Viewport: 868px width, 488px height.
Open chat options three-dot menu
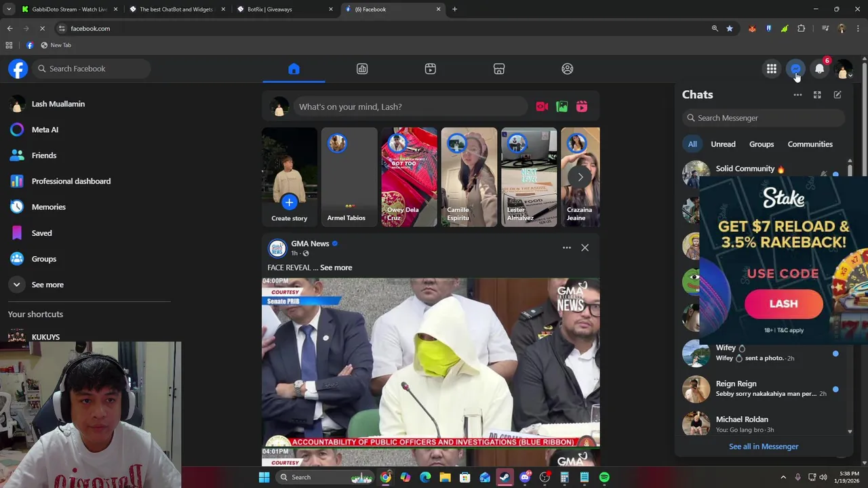point(797,95)
